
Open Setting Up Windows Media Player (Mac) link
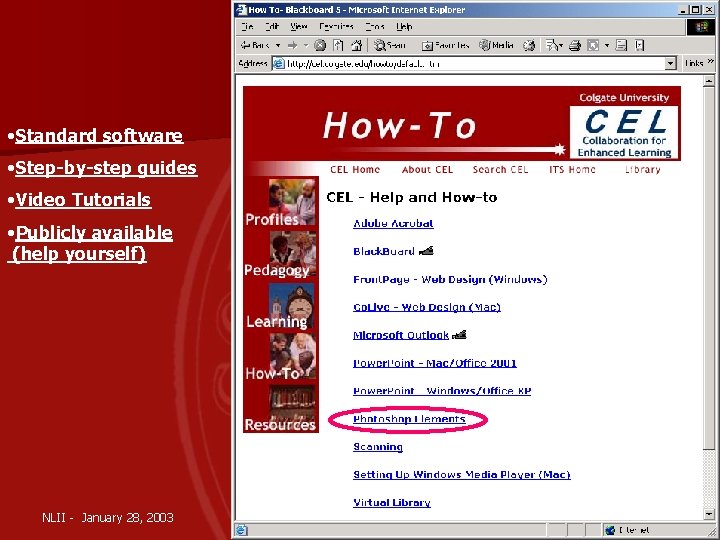(x=461, y=475)
